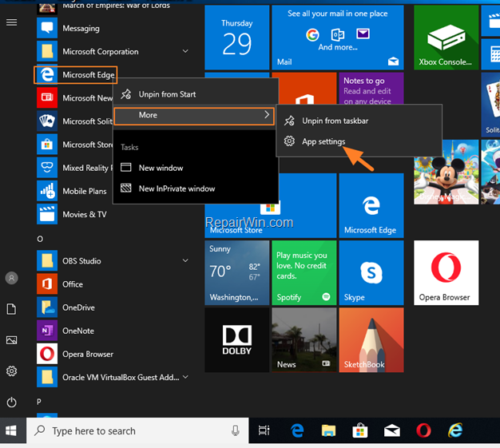Choose Unpin from taskbar
Screen dimensions: 500x448
tap(359, 121)
